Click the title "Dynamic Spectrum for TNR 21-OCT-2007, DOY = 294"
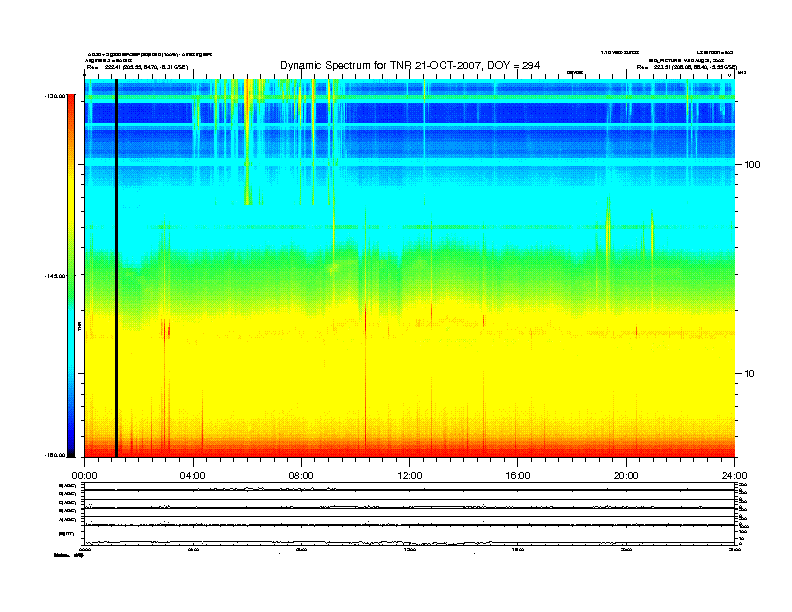Viewport: 792px width, 612px height. coord(410,65)
